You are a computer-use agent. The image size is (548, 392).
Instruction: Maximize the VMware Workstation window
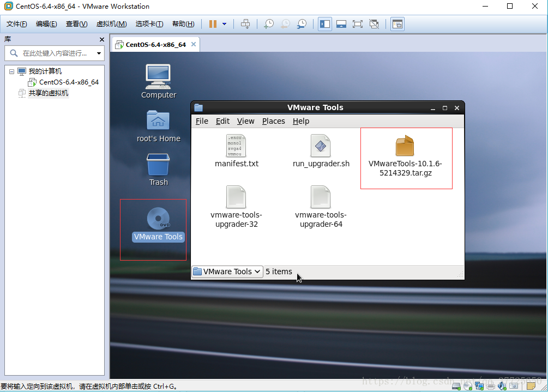510,7
